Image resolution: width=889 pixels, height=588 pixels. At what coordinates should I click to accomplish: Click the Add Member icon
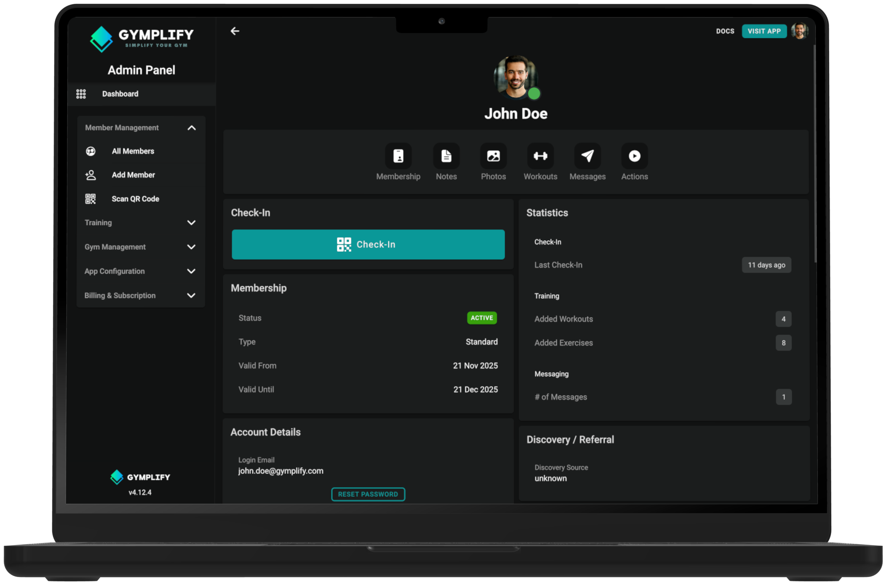click(x=91, y=175)
